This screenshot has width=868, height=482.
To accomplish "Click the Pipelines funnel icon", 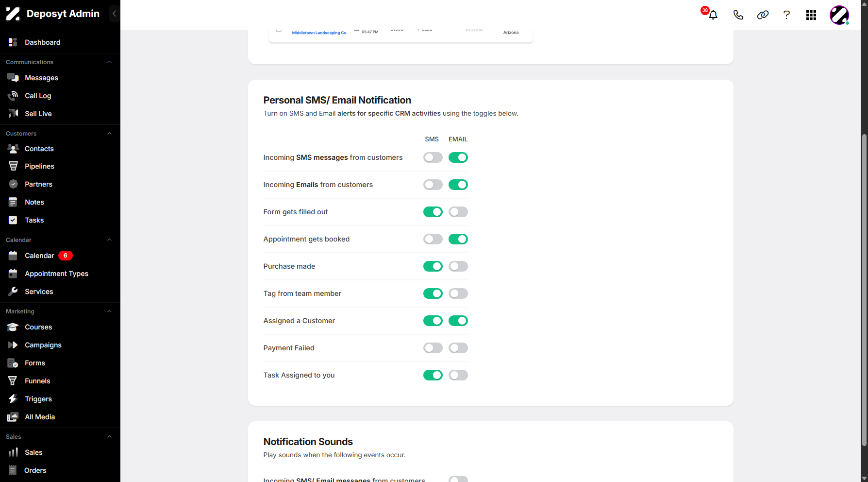I will coord(13,166).
